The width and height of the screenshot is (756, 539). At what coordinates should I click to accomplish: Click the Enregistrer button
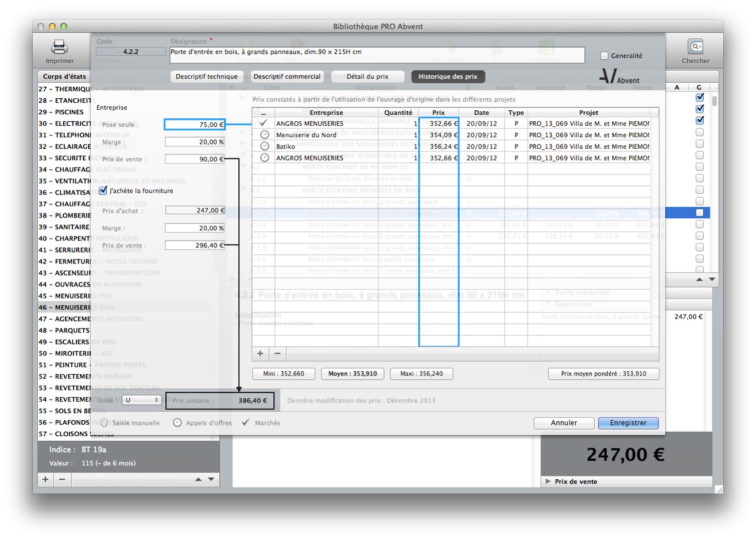(x=628, y=422)
